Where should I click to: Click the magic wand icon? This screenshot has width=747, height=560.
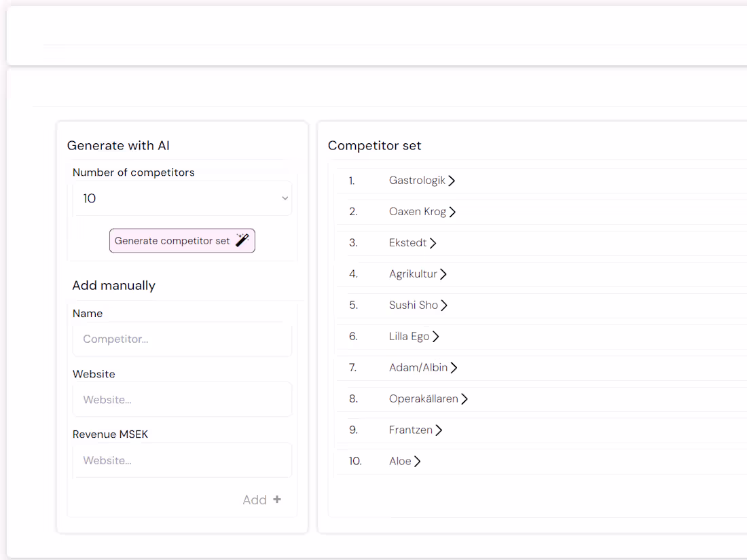click(242, 240)
